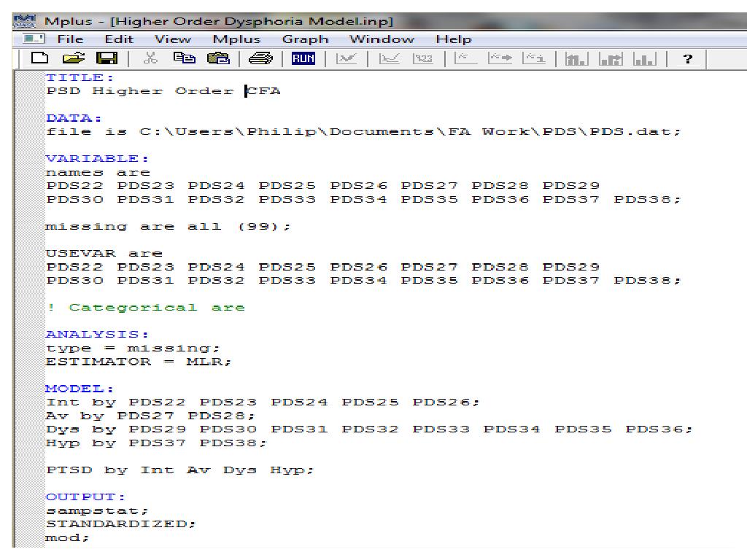Click the 'sampstat;' output line
747x560 pixels.
[97, 511]
